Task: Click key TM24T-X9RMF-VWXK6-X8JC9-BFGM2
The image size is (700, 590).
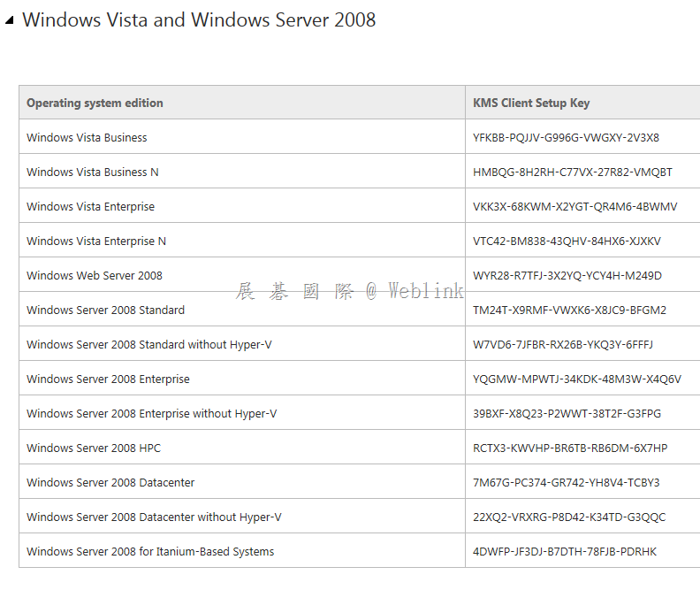Action: click(570, 310)
